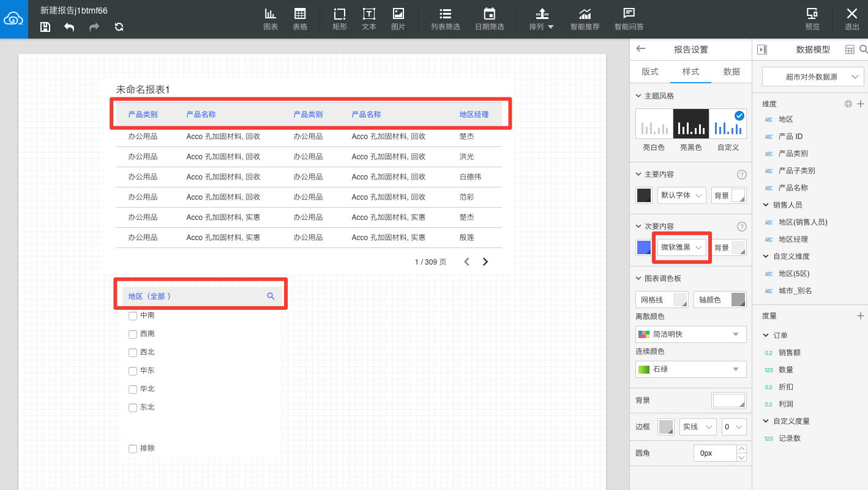Open 智能推荐 smart recommendation

click(585, 19)
